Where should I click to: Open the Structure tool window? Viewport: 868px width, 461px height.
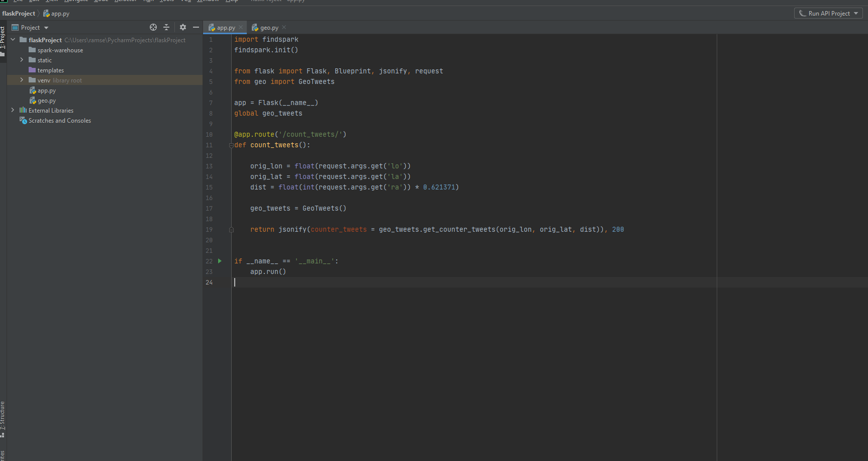coord(3,419)
